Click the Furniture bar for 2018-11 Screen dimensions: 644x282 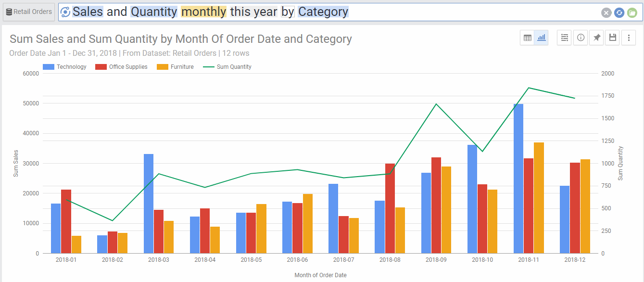539,198
